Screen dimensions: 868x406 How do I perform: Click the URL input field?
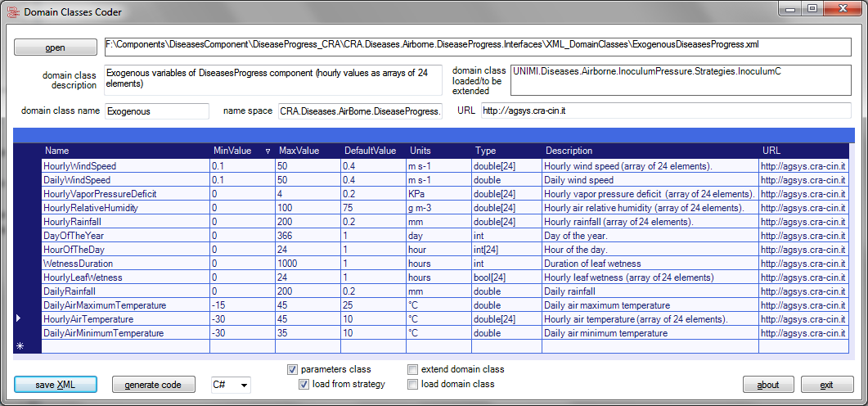coord(666,111)
